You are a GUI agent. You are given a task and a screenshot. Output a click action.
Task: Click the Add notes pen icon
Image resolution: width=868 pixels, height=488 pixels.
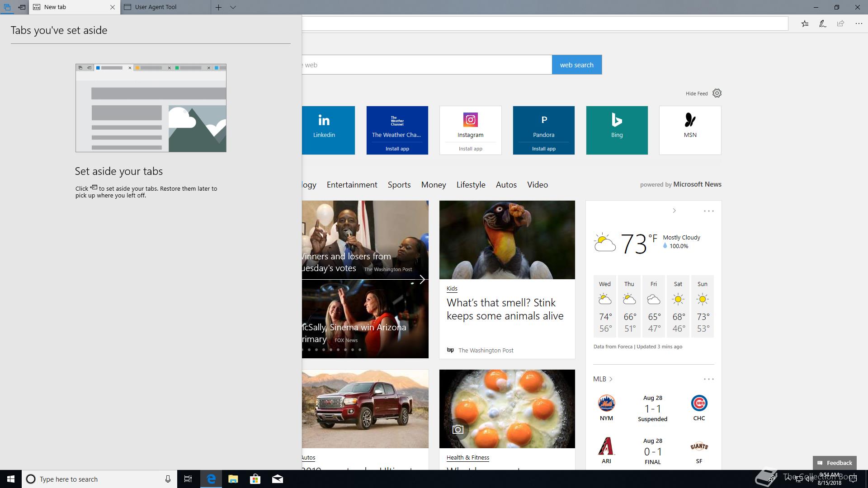[823, 23]
